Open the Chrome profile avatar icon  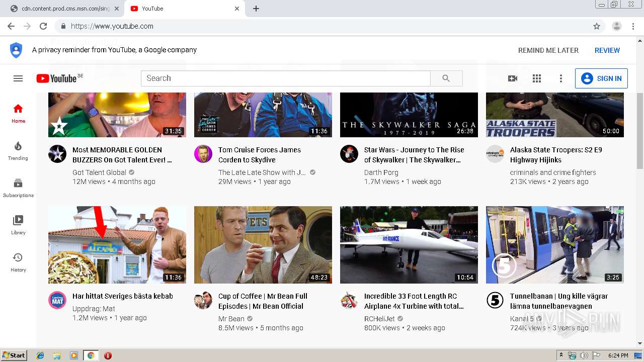[x=616, y=26]
